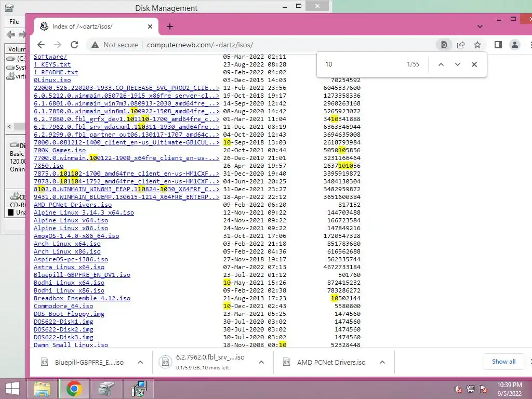
Task: Open the 9431.0.WINMAIN_BLUEMP link
Action: click(x=127, y=197)
